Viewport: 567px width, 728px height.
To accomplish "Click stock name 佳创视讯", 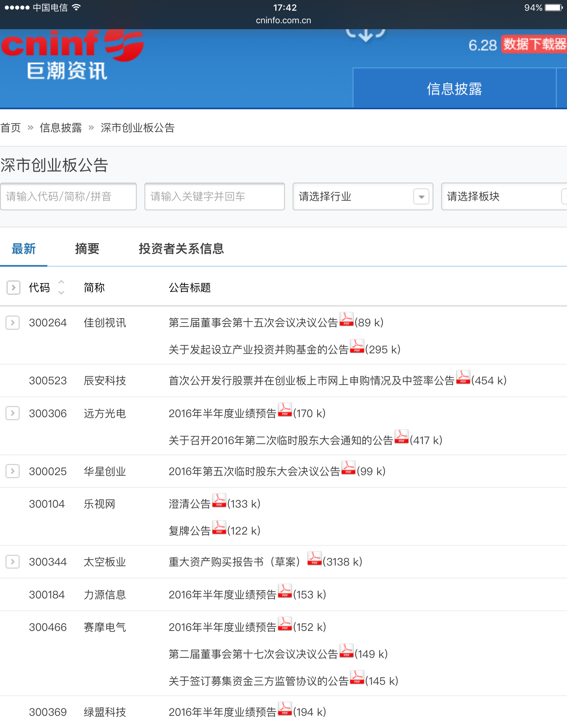I will click(x=105, y=323).
